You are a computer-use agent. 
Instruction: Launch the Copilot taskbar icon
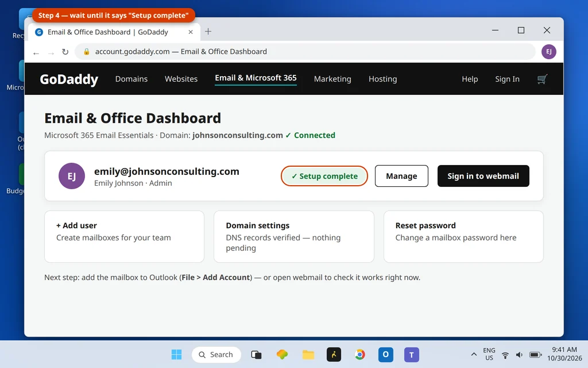click(282, 354)
